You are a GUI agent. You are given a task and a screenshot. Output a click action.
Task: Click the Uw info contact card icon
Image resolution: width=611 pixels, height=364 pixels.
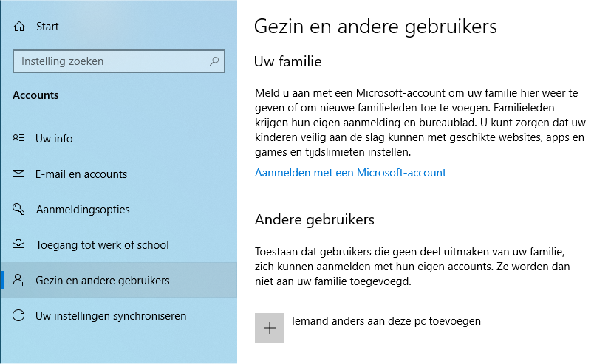[x=18, y=138]
